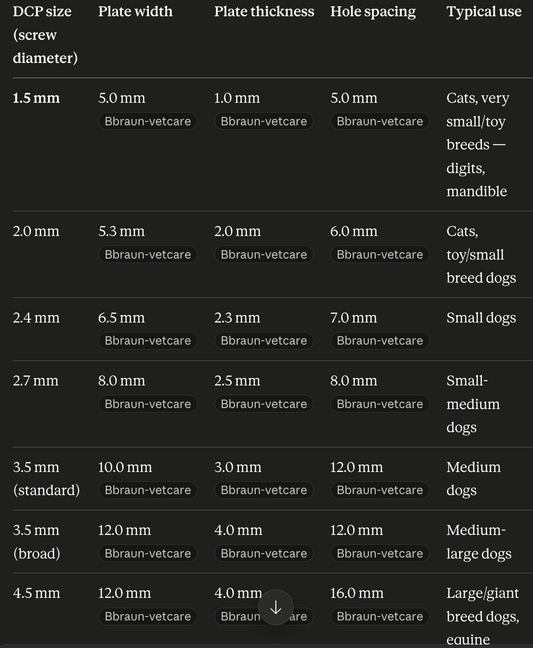Open Bbraun-vetcare source under 16.0 mm hole spacing
Image resolution: width=533 pixels, height=648 pixels.
point(380,616)
